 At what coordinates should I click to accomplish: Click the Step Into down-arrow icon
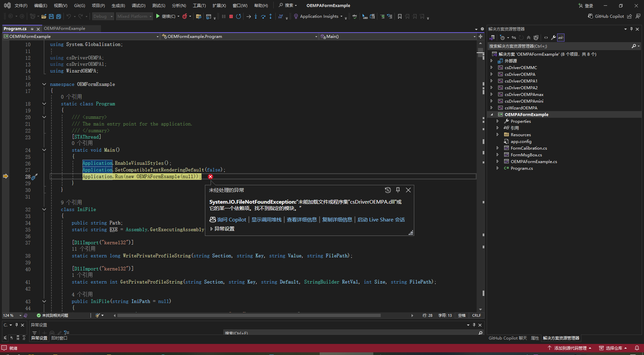tap(256, 16)
